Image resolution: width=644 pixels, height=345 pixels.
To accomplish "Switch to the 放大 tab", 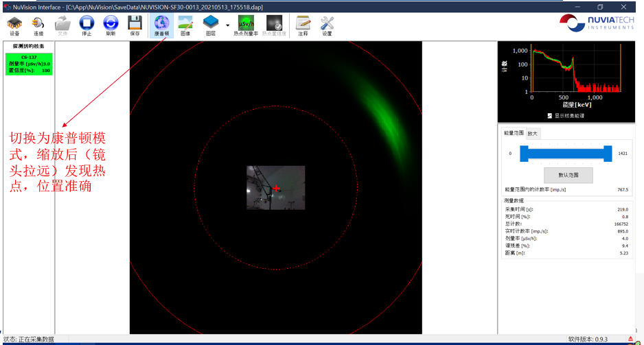I will coord(533,133).
